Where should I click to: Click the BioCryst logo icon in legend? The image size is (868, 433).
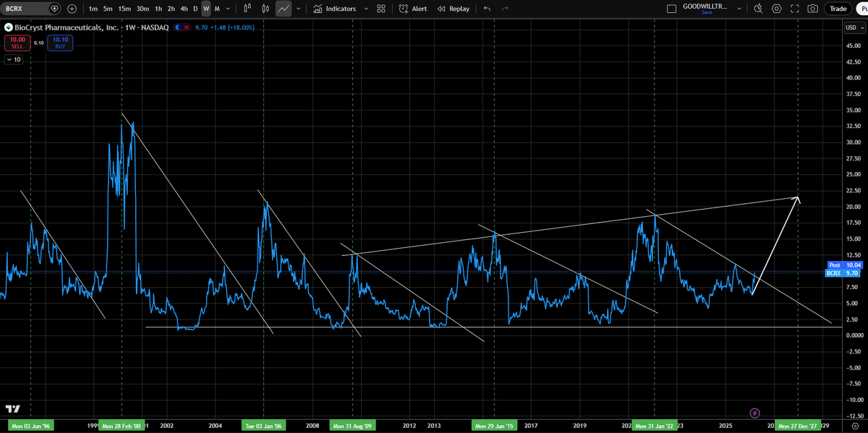click(x=9, y=27)
